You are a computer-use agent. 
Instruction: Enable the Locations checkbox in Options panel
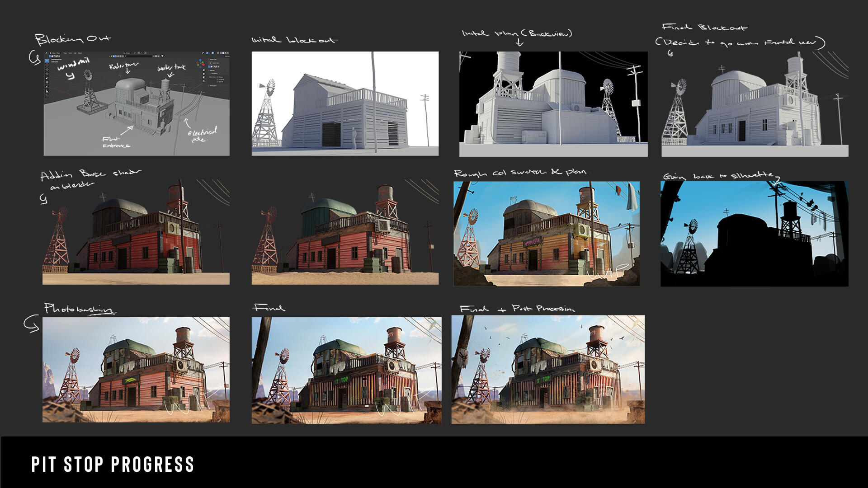tap(217, 80)
